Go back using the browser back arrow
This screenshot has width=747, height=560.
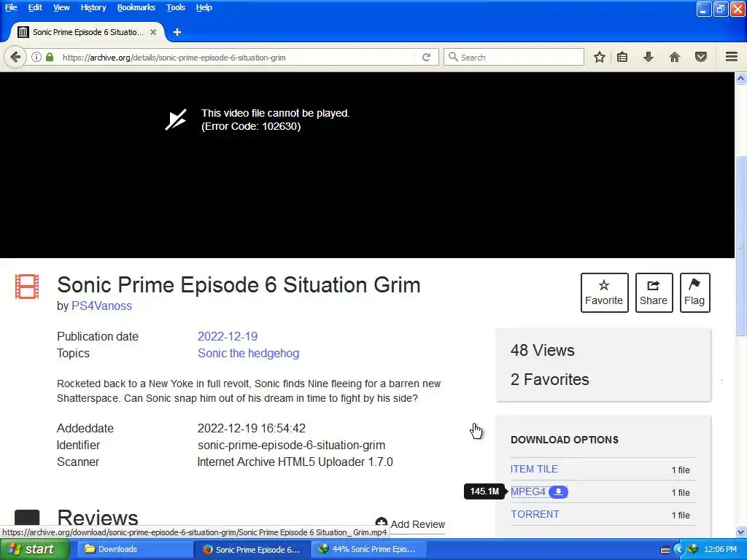[15, 57]
